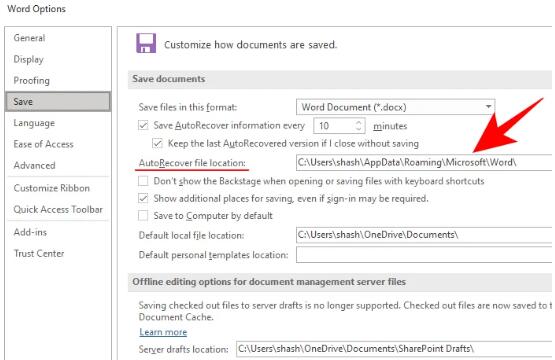The image size is (555, 360).
Task: Click the Save files in this format label
Action: click(188, 107)
